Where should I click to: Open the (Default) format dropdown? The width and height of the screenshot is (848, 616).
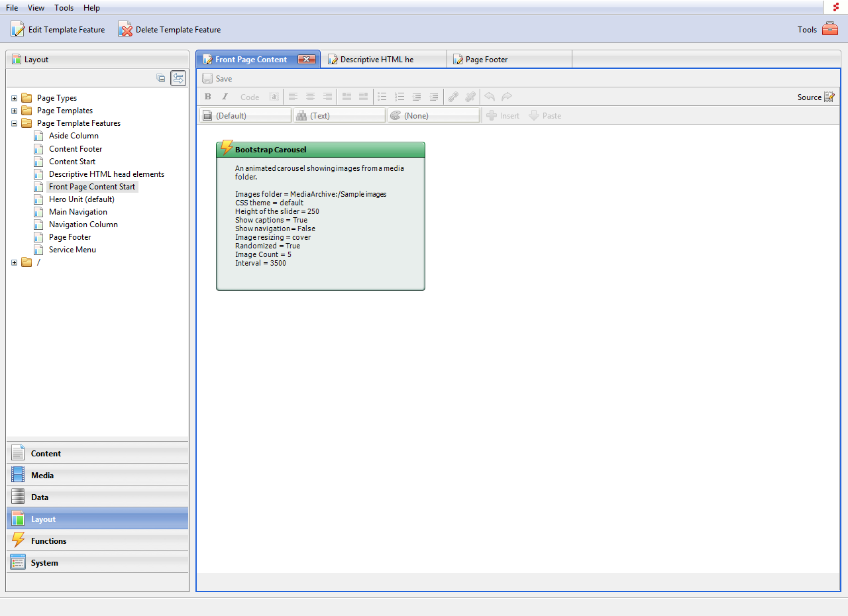pyautogui.click(x=245, y=115)
